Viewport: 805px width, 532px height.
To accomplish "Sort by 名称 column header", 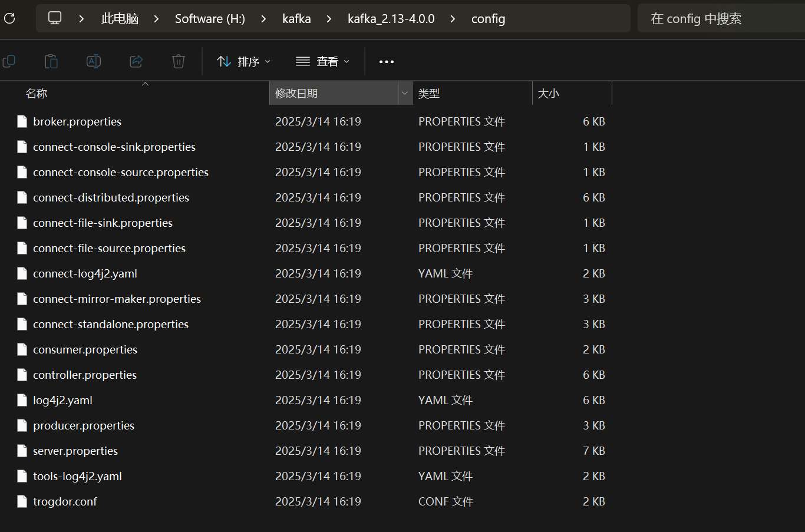I will (37, 93).
